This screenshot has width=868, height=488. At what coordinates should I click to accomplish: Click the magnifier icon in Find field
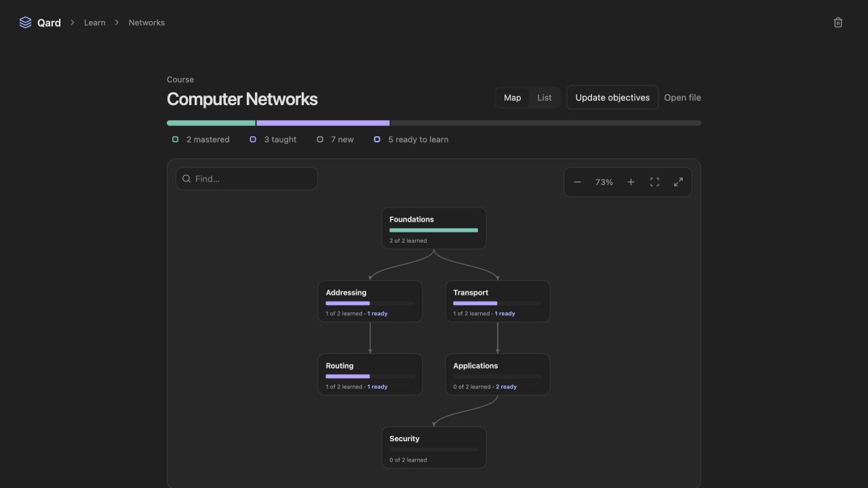click(186, 179)
